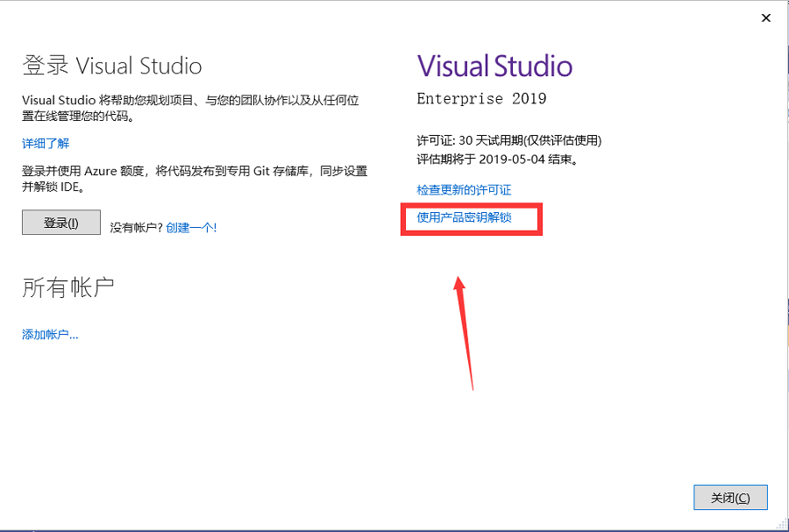789x532 pixels.
Task: Click the 所有帐户 heading
Action: [68, 287]
